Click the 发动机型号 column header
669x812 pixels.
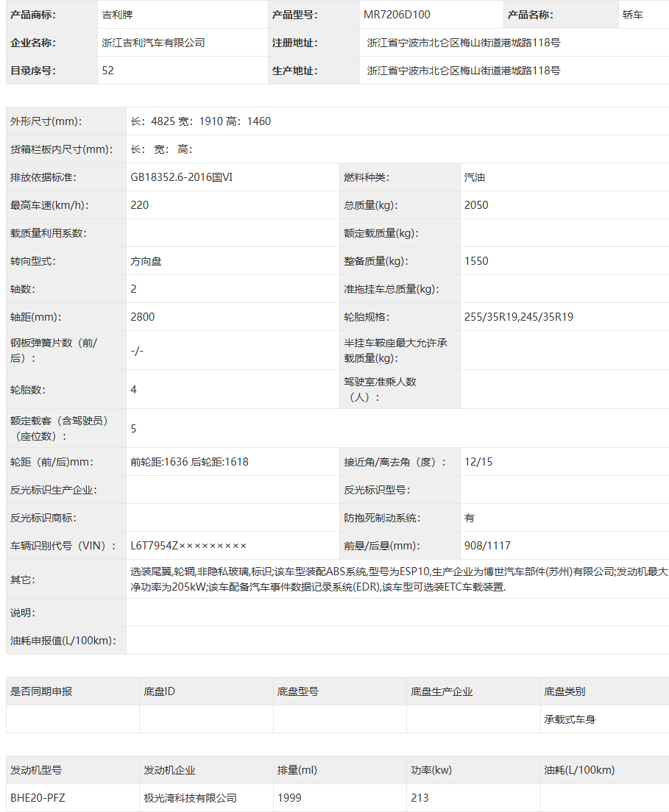tap(36, 769)
